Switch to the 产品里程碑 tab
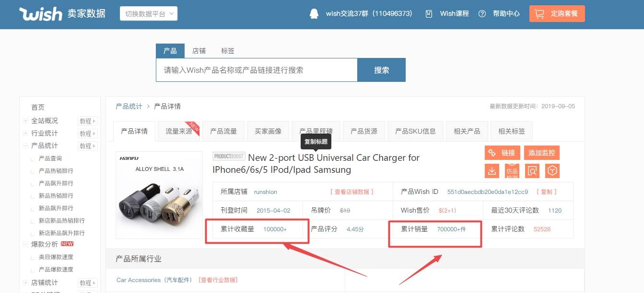 [x=316, y=131]
